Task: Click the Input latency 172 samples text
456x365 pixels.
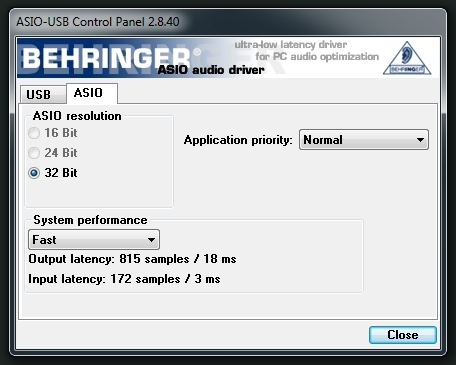Action: click(124, 279)
